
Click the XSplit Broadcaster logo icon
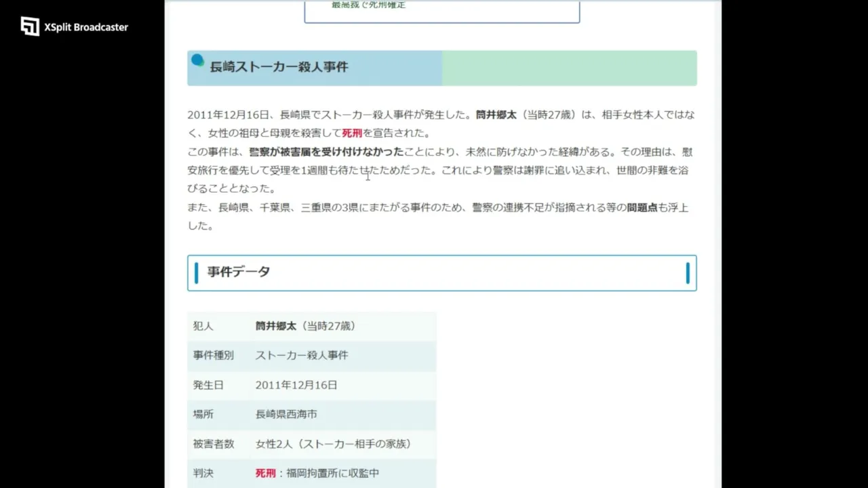point(30,26)
